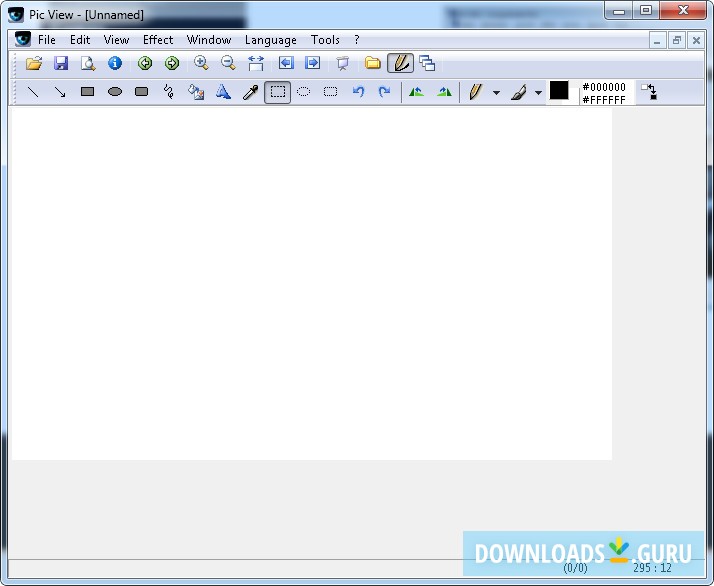Click the Undo arrow icon
The width and height of the screenshot is (714, 586).
pyautogui.click(x=358, y=92)
